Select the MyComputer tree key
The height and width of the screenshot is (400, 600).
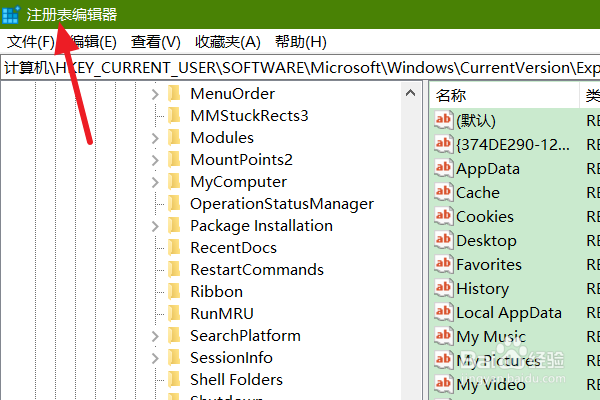click(238, 182)
